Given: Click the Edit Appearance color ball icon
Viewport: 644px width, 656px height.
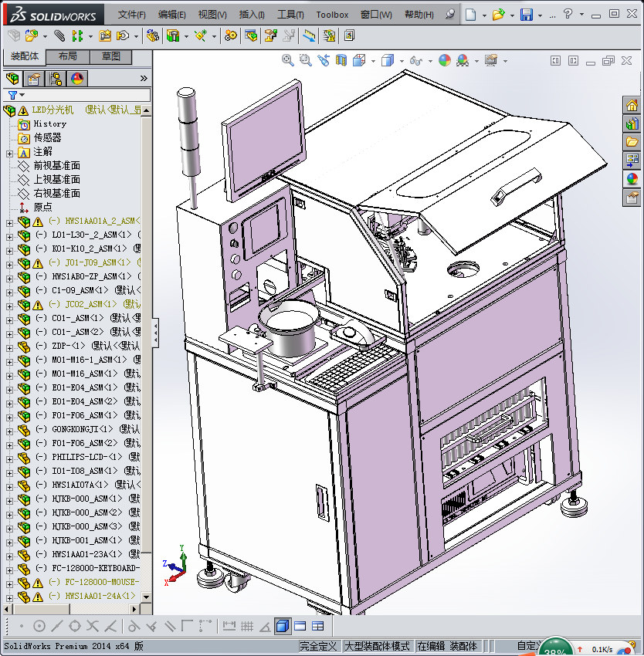Looking at the screenshot, I should [444, 60].
